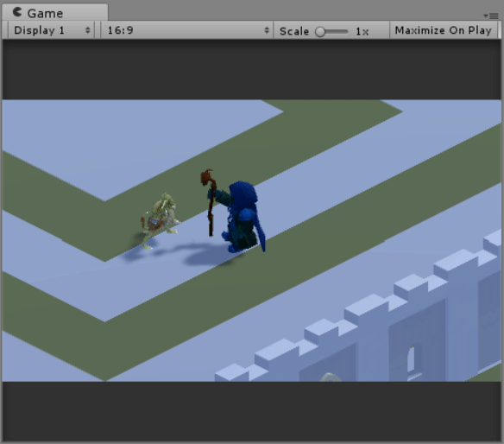Click the 1x scale value
Image resolution: width=504 pixels, height=444 pixels.
pyautogui.click(x=362, y=31)
